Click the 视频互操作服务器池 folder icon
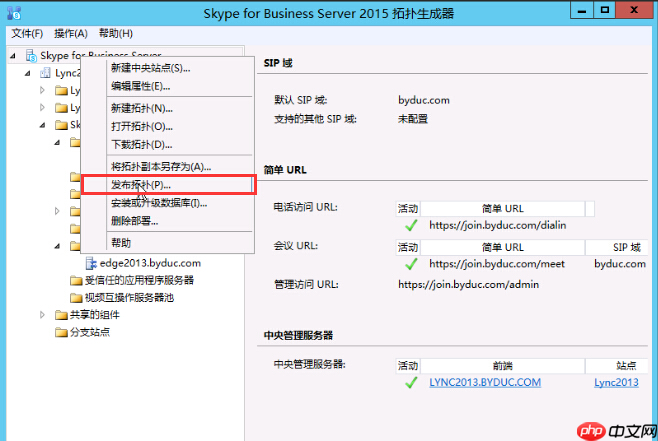 [x=76, y=298]
